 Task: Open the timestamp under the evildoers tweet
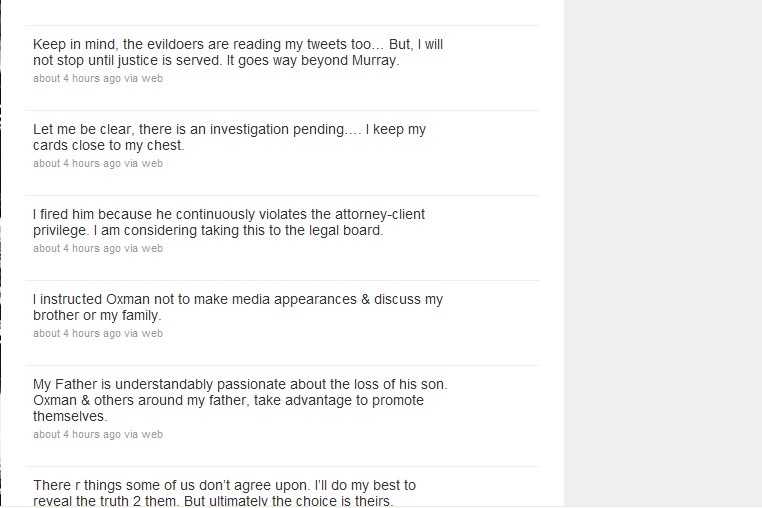click(x=77, y=78)
